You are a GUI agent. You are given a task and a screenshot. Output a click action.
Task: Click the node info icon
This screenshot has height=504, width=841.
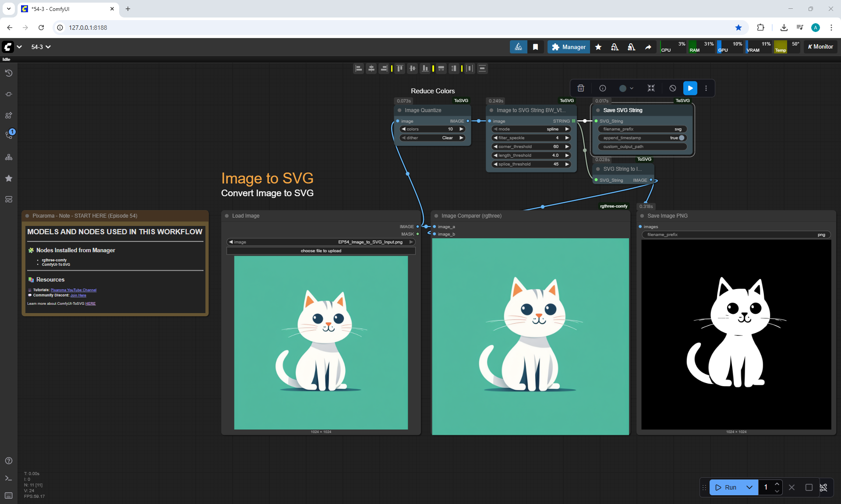603,88
